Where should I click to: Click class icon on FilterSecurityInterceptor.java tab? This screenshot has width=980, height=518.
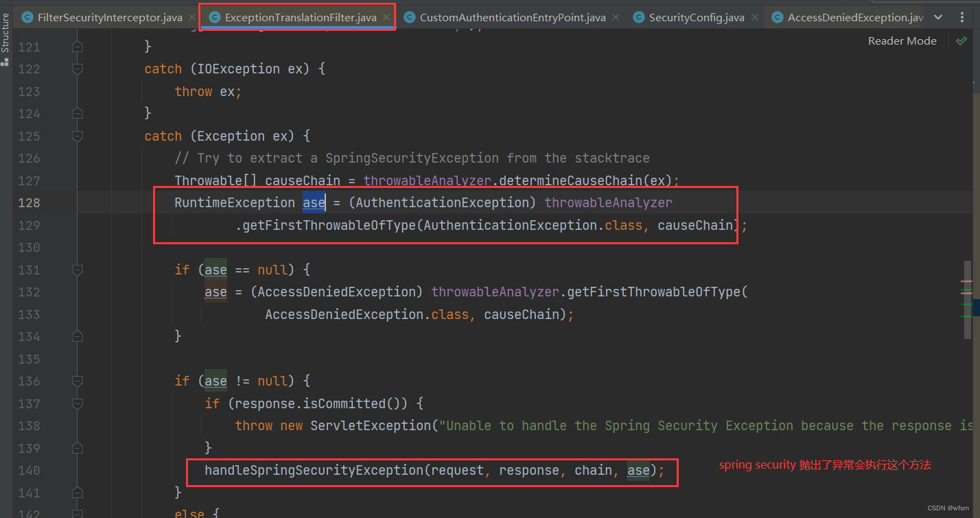click(27, 16)
